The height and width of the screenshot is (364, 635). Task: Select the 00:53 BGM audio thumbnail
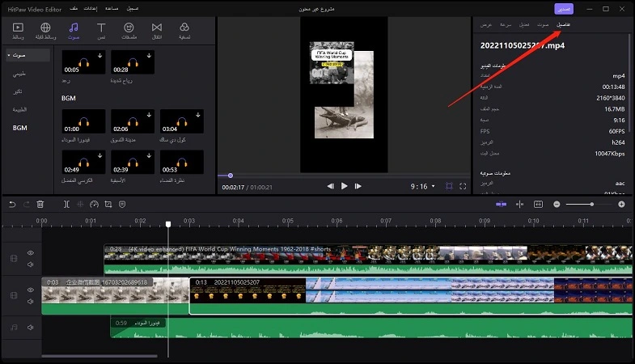182,162
